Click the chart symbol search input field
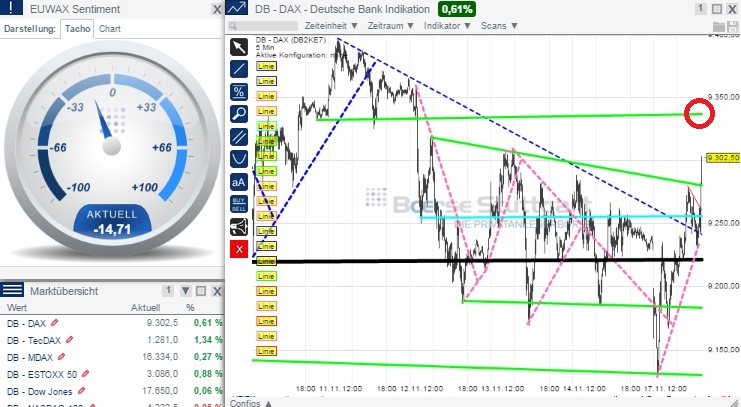This screenshot has height=407, width=741. [263, 26]
